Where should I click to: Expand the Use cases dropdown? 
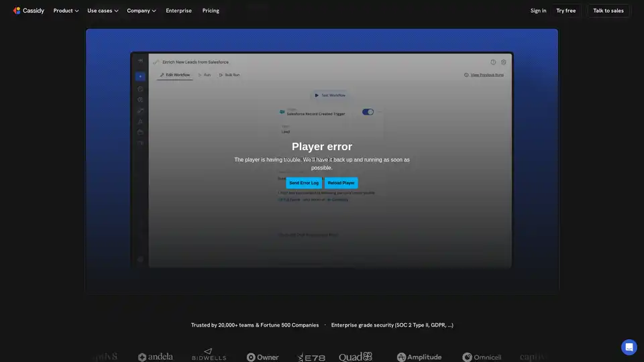(x=103, y=11)
